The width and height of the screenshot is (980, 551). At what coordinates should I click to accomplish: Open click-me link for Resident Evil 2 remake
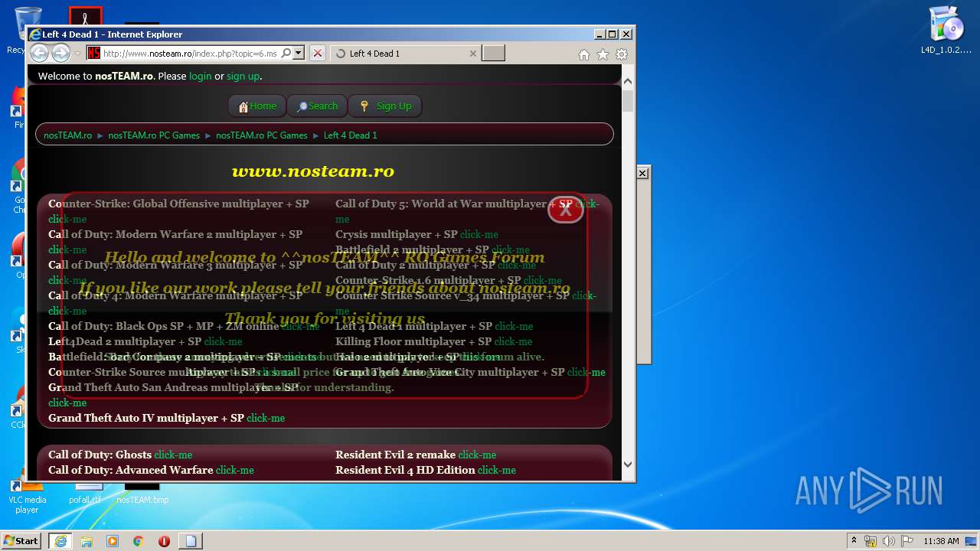(x=477, y=455)
